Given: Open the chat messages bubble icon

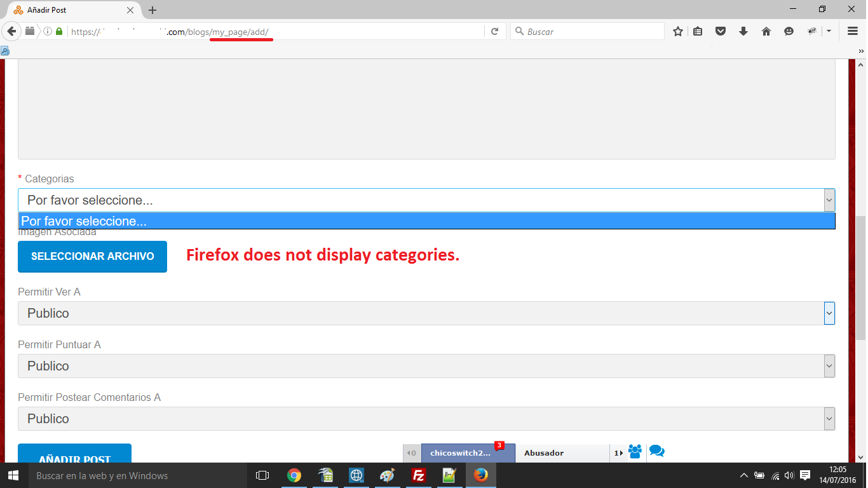Looking at the screenshot, I should tap(656, 452).
